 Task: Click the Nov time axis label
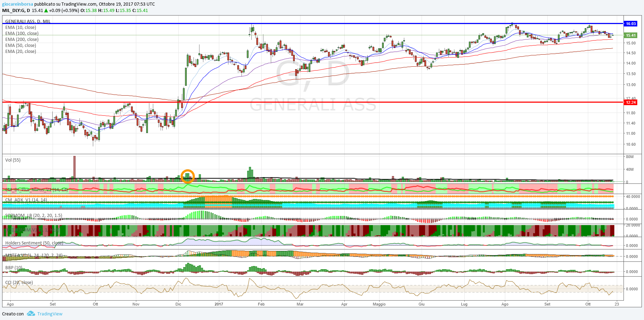tap(136, 304)
